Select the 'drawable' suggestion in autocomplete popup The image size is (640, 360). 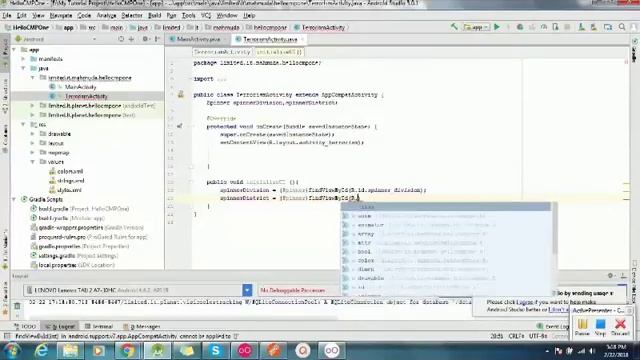pyautogui.click(x=446, y=278)
